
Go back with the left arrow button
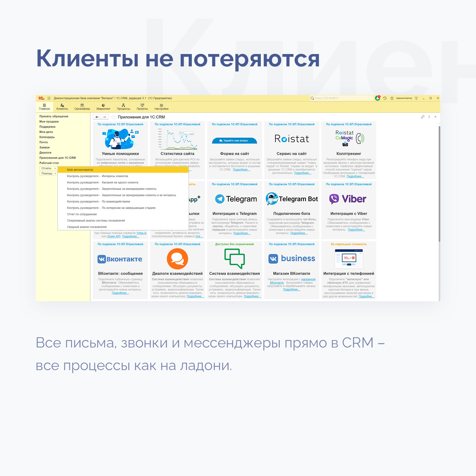coord(97,117)
